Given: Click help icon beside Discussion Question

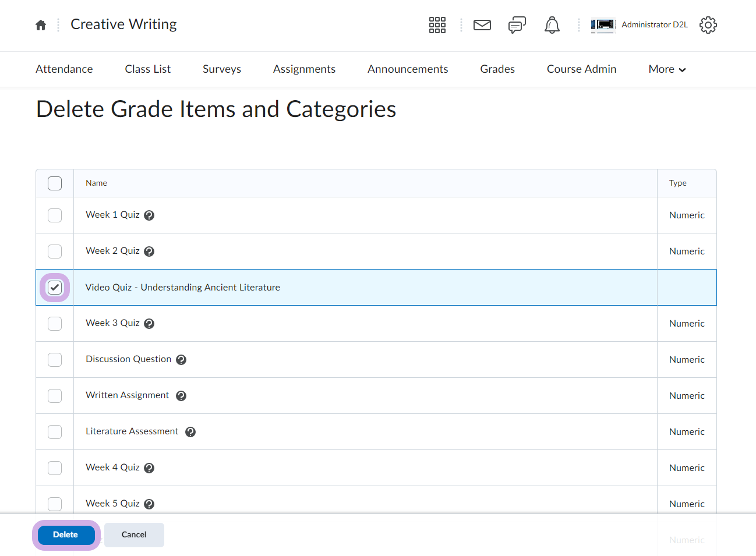Looking at the screenshot, I should tap(181, 360).
